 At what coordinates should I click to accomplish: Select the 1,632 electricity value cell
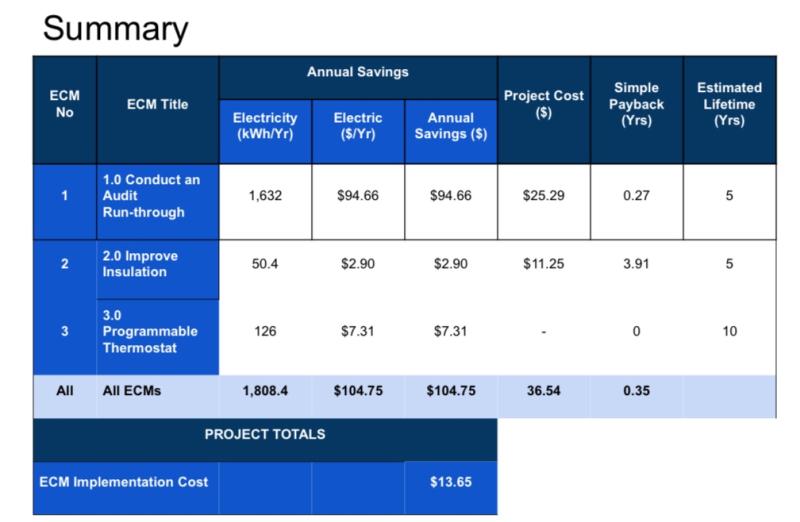(x=265, y=196)
